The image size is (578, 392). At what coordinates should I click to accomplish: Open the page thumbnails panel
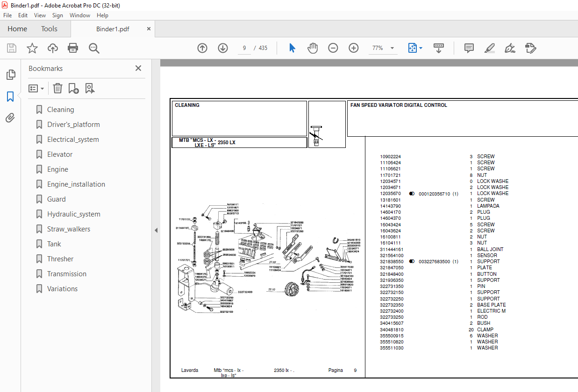click(10, 75)
